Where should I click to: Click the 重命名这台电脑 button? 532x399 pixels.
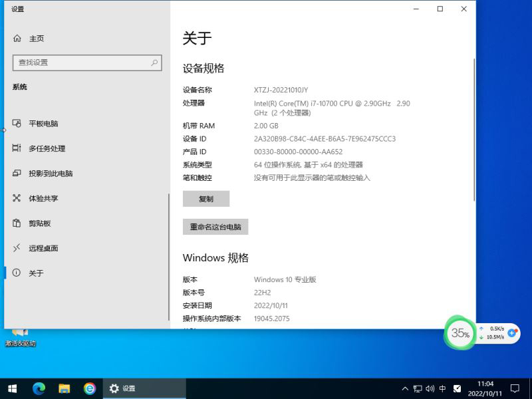pos(215,227)
